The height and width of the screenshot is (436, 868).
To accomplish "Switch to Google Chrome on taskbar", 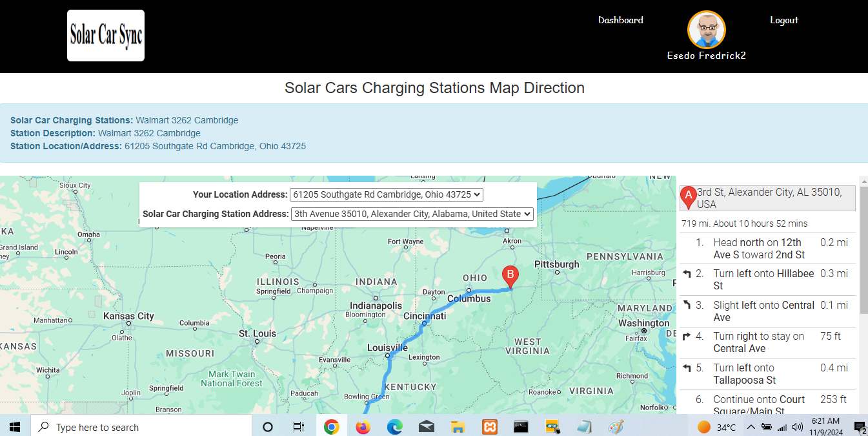I will (x=331, y=427).
